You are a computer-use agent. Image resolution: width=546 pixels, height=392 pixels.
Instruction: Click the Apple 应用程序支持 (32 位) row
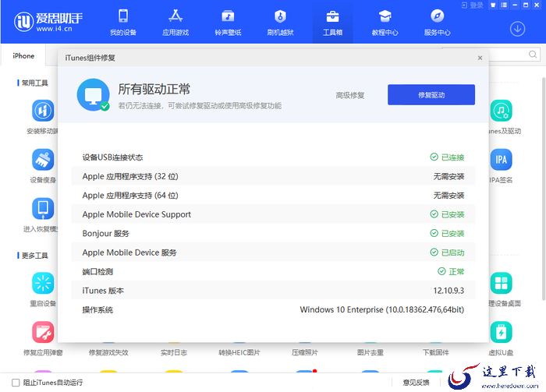pyautogui.click(x=273, y=176)
